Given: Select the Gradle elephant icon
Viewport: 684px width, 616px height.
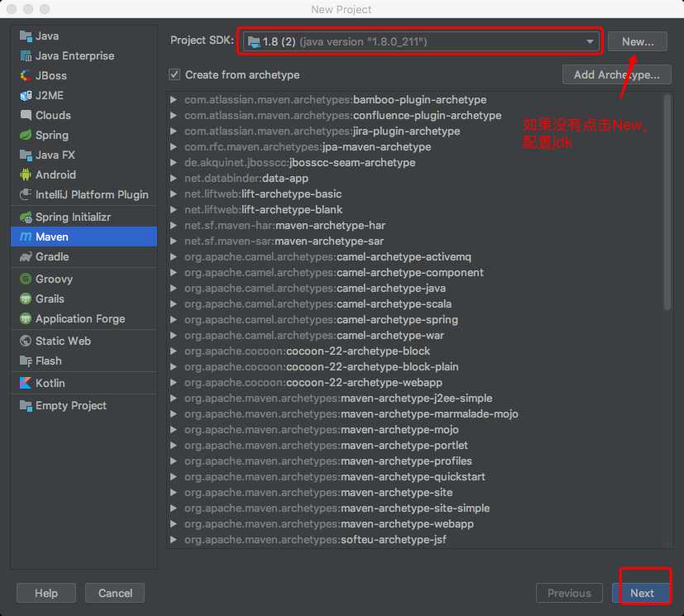Looking at the screenshot, I should (26, 257).
